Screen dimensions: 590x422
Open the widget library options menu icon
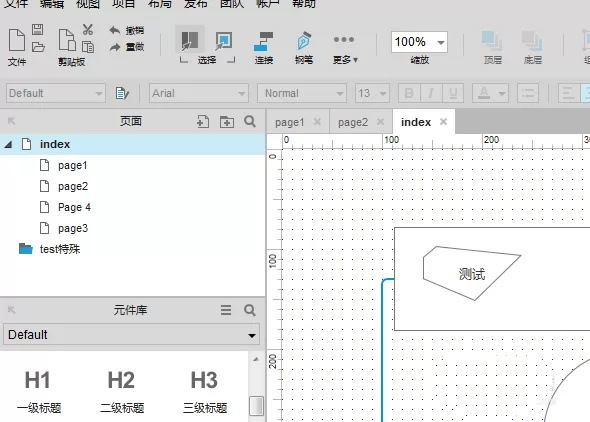pos(226,310)
